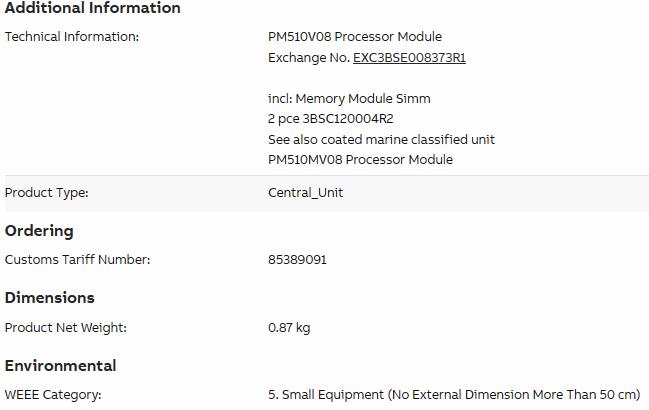The width and height of the screenshot is (649, 410).
Task: Click the Environmental section heading
Action: coord(60,366)
